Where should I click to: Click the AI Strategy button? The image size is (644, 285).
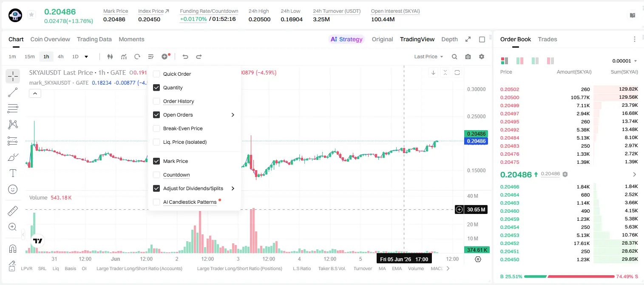point(347,39)
